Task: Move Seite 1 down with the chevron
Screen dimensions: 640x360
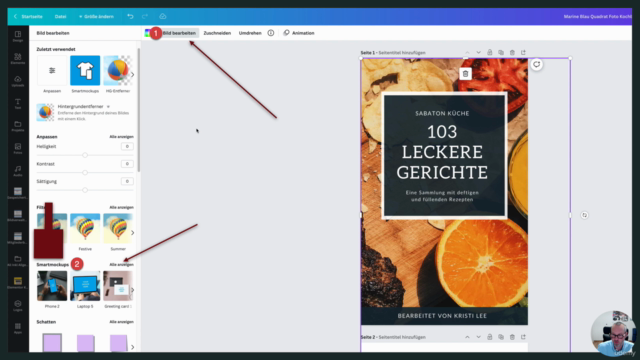Action: pos(478,52)
